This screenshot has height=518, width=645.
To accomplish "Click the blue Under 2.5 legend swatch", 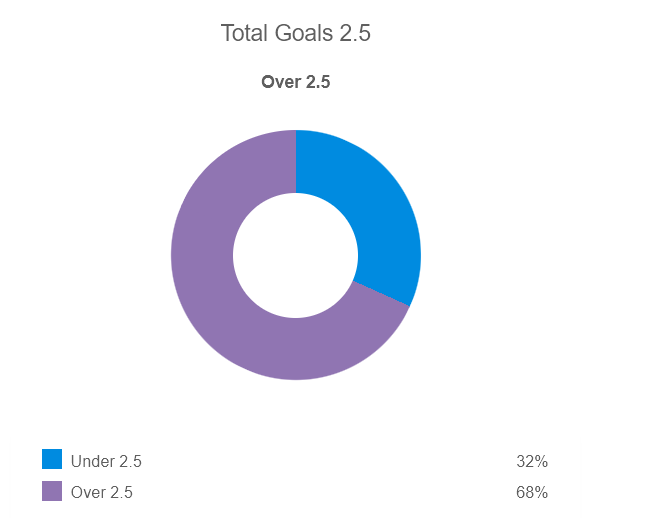I will (52, 459).
